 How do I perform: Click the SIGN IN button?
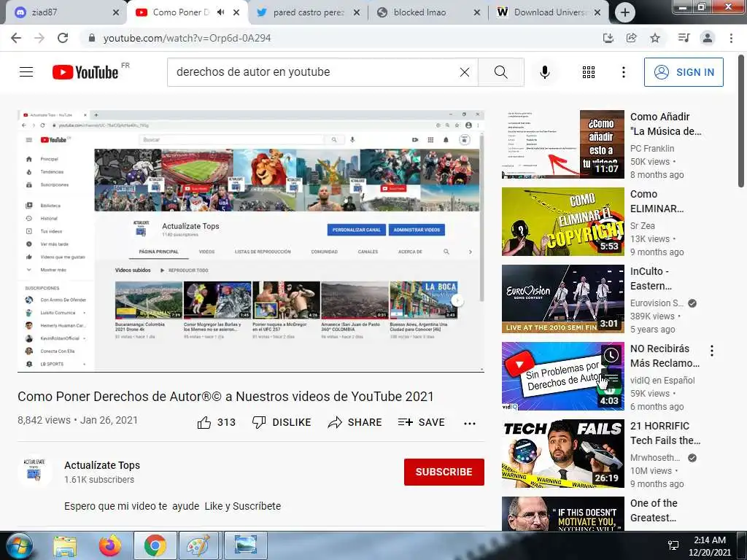click(x=684, y=72)
